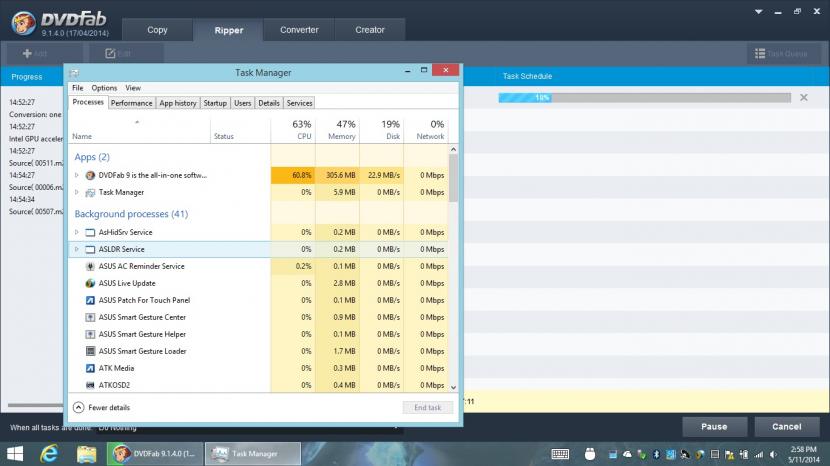
Task: Click the ASUS Smart Gesture Loader icon
Action: click(90, 351)
